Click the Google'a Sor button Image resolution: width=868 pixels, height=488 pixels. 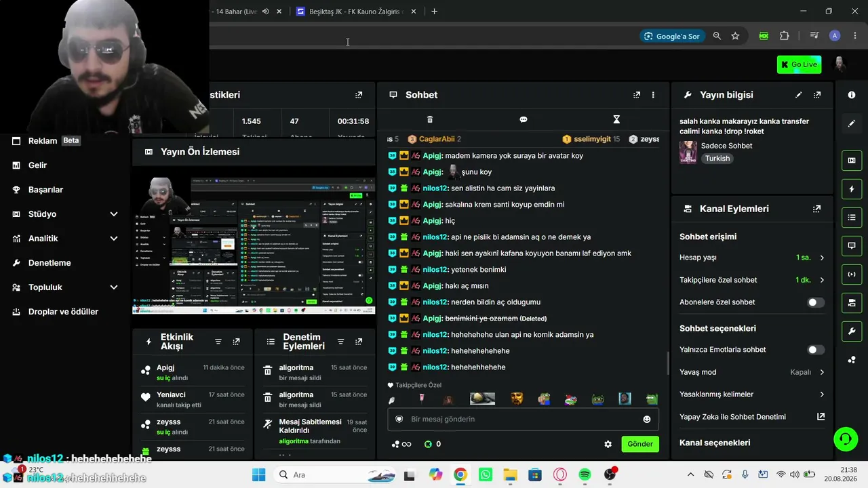pyautogui.click(x=672, y=36)
